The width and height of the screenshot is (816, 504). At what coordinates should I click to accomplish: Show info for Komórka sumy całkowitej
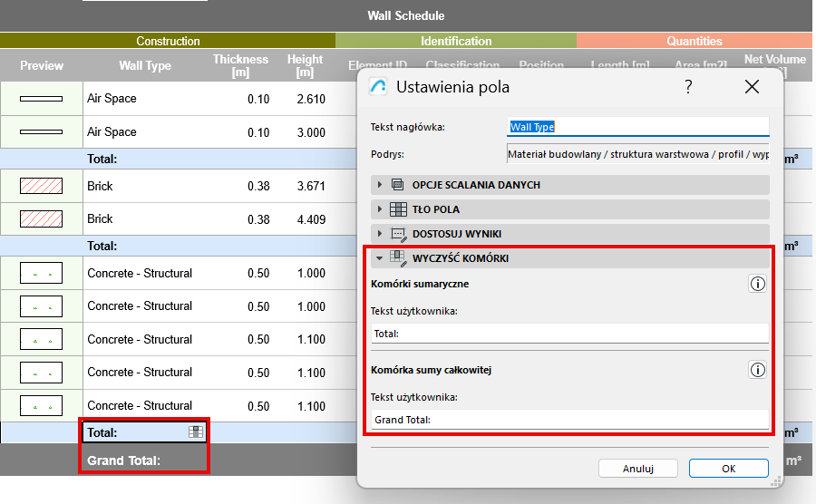(x=757, y=370)
